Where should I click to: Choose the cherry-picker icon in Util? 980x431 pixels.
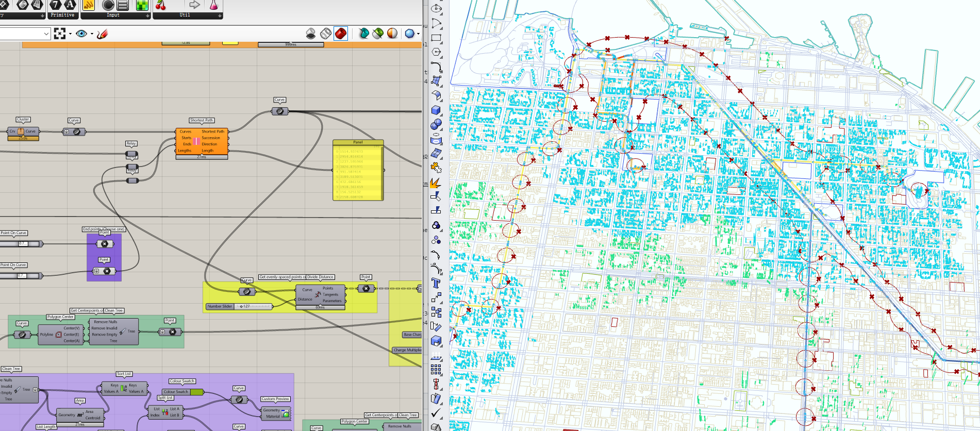click(161, 5)
